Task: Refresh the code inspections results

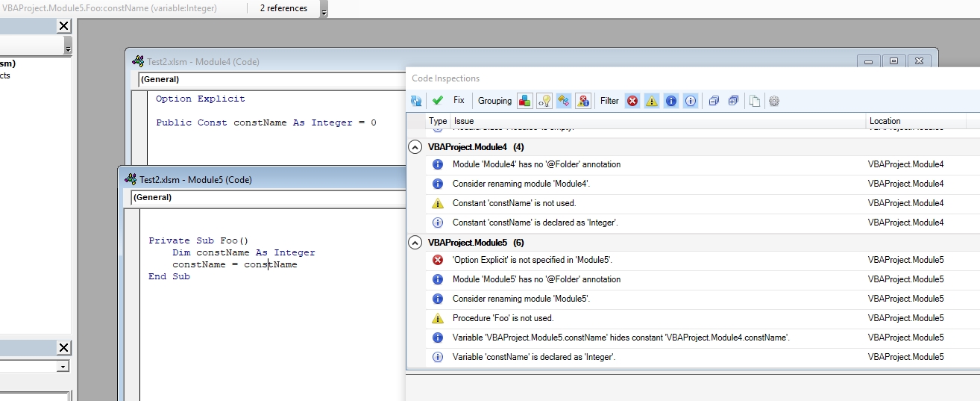Action: point(416,101)
